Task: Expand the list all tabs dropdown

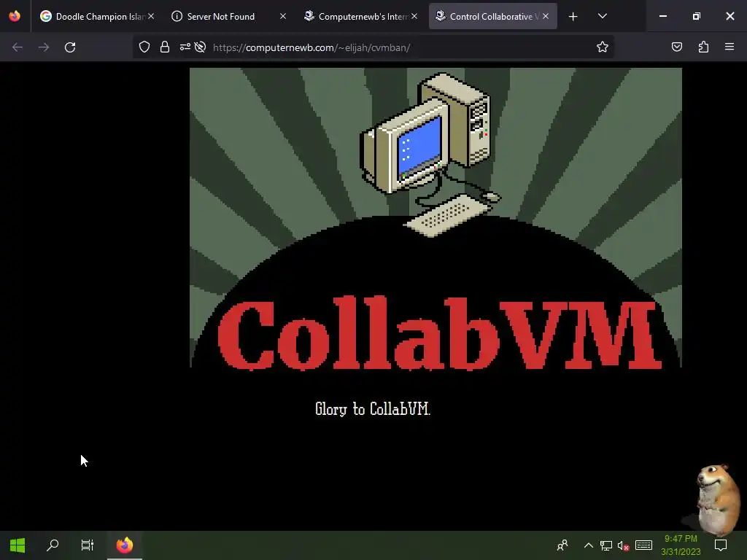Action: point(602,16)
